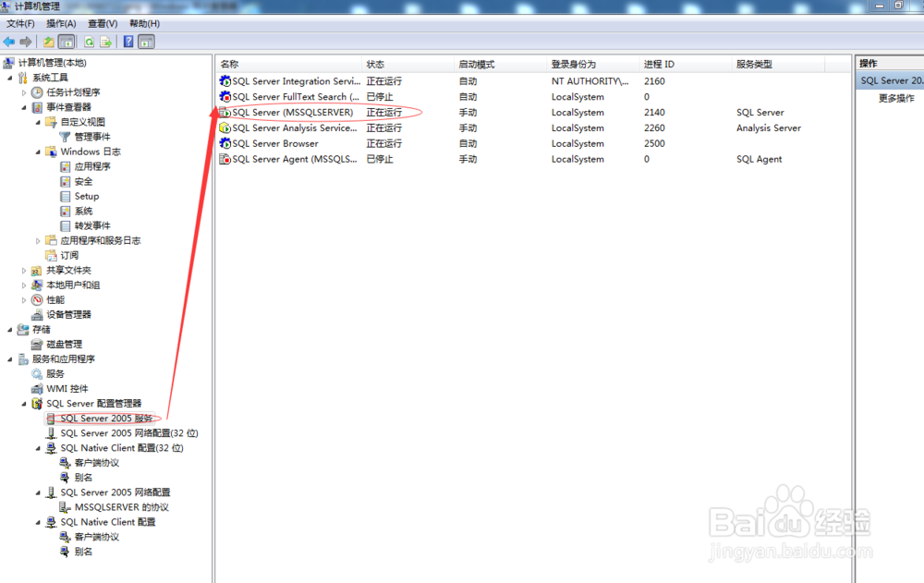
Task: Click the SQL Agent service type cell
Action: tap(759, 159)
